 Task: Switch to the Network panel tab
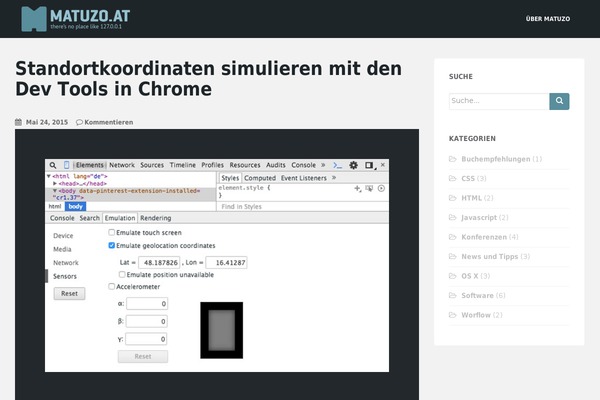(x=122, y=165)
